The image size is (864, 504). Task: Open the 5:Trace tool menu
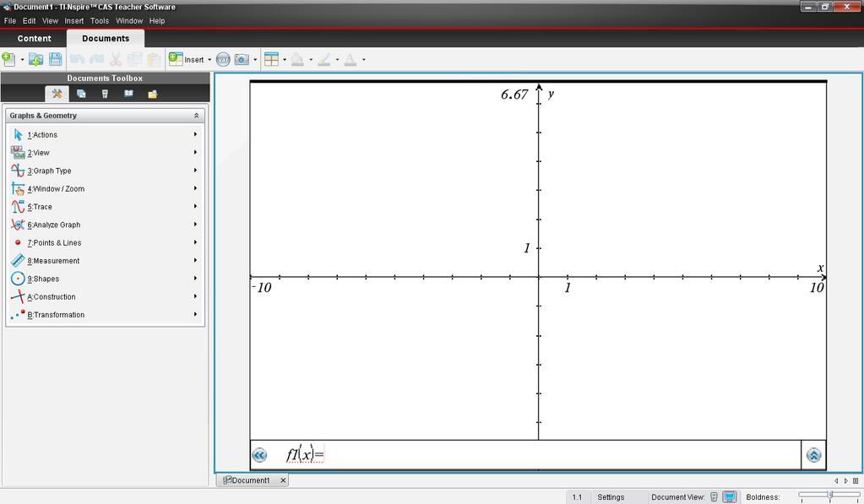pyautogui.click(x=105, y=207)
